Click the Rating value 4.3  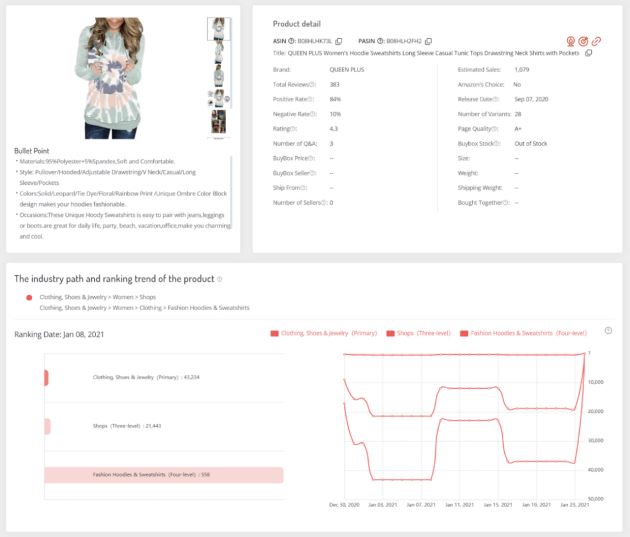click(333, 129)
